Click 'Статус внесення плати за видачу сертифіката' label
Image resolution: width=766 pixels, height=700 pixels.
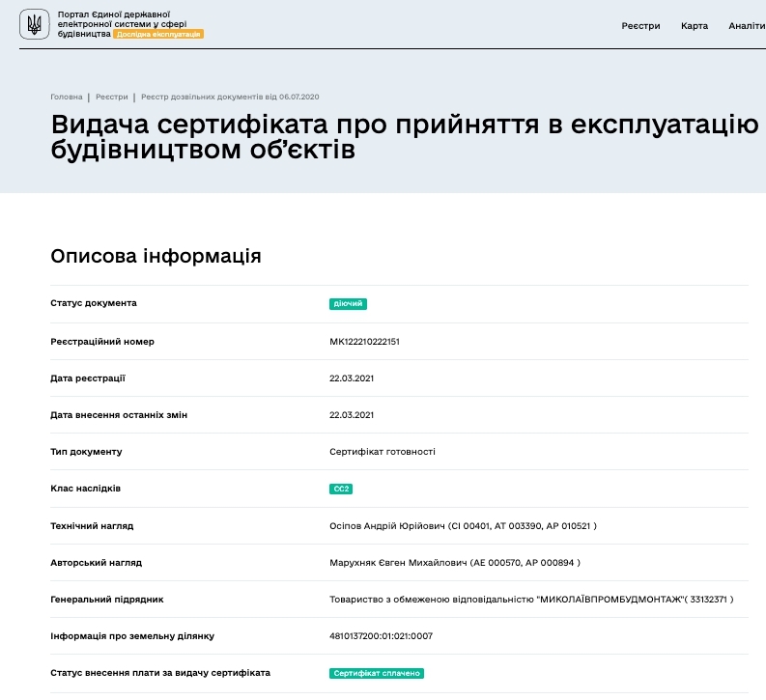coord(160,673)
